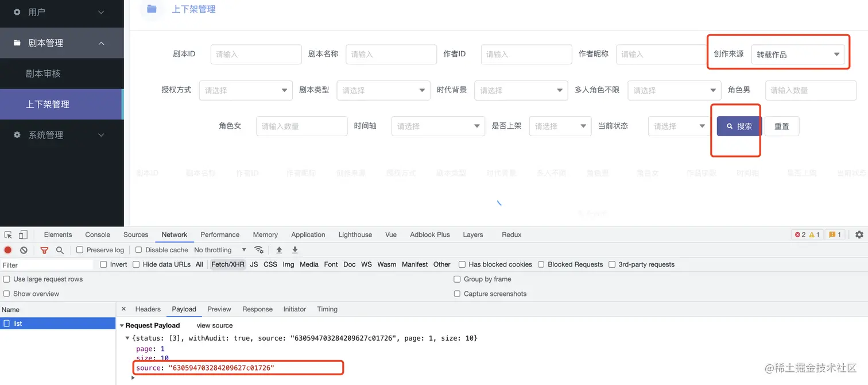The height and width of the screenshot is (385, 868).
Task: Click import HAR upload arrow icon
Action: (x=280, y=250)
